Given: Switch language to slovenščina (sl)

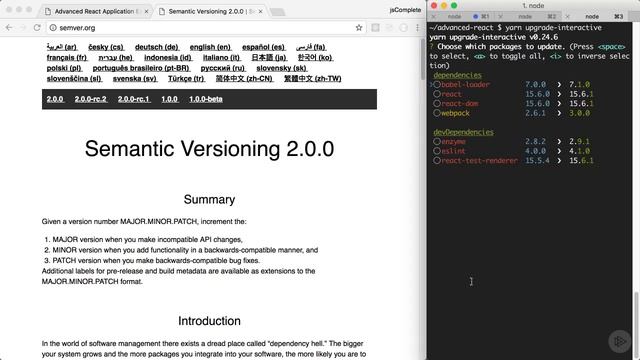Looking at the screenshot, I should tap(74, 79).
